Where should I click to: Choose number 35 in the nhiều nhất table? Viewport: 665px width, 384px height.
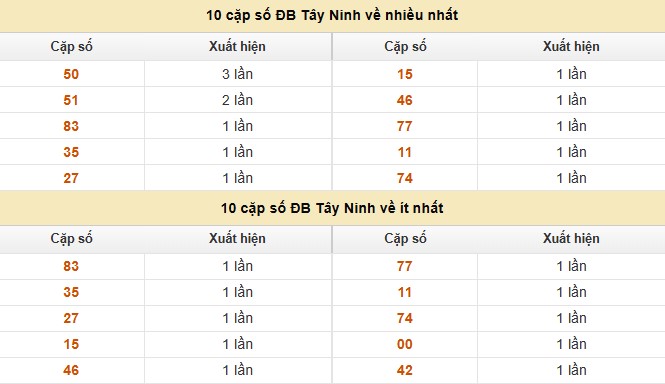(71, 152)
